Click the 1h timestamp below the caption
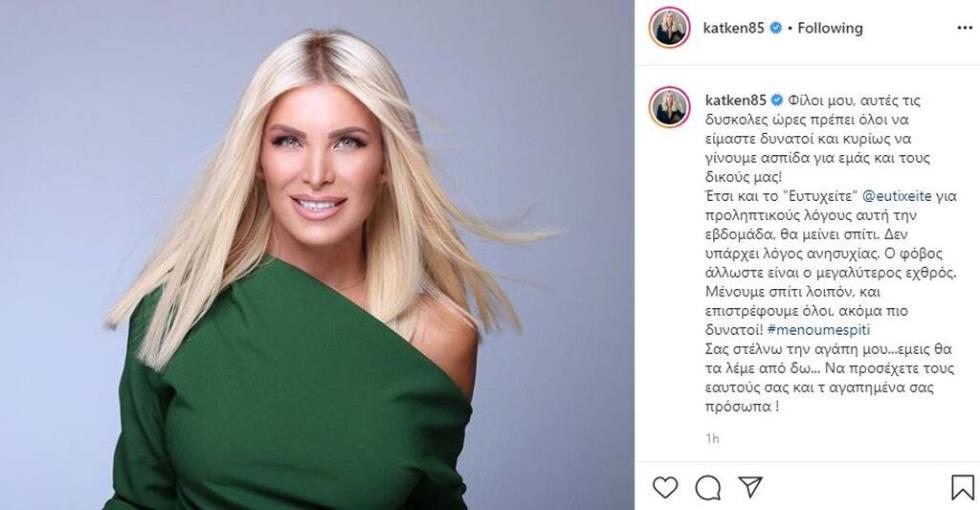Image resolution: width=980 pixels, height=510 pixels. [x=712, y=439]
